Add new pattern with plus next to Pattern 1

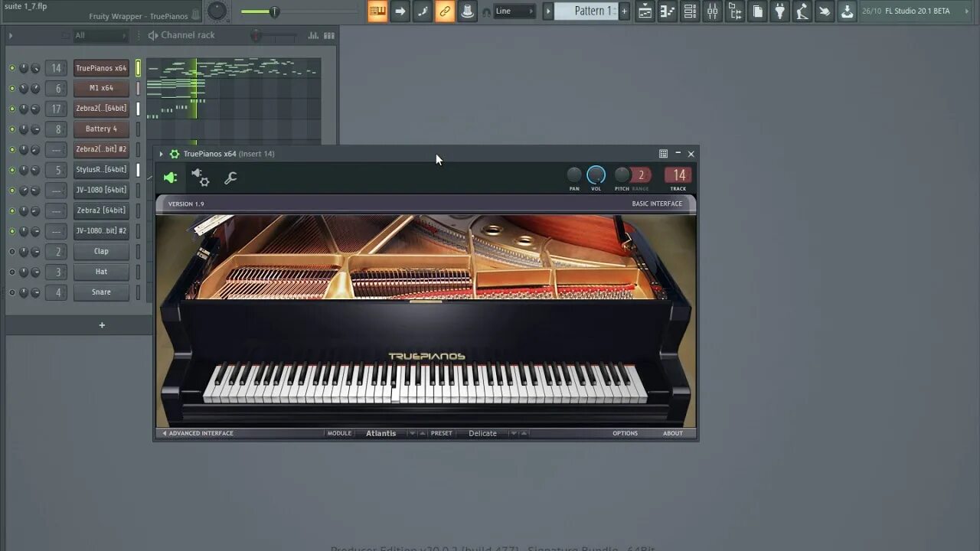624,11
